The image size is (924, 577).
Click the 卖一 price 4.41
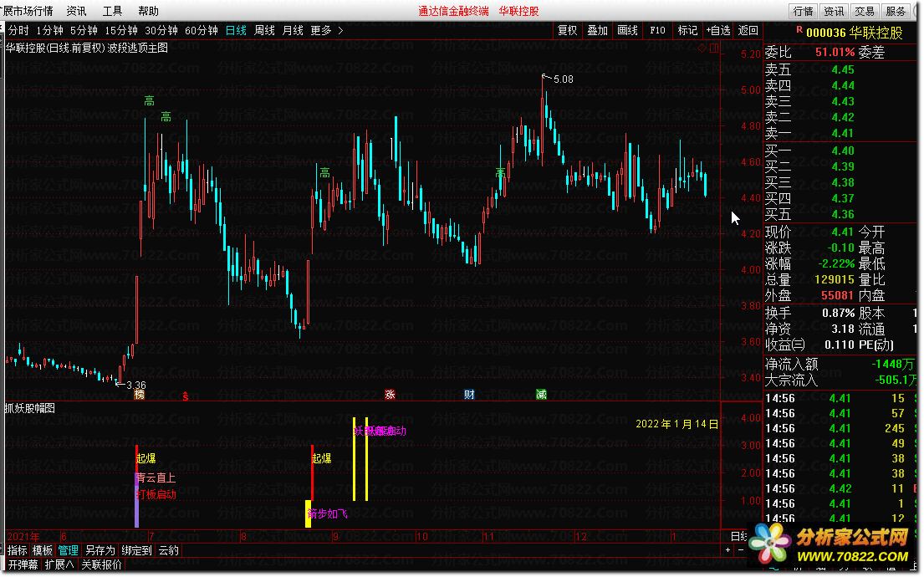[x=843, y=133]
